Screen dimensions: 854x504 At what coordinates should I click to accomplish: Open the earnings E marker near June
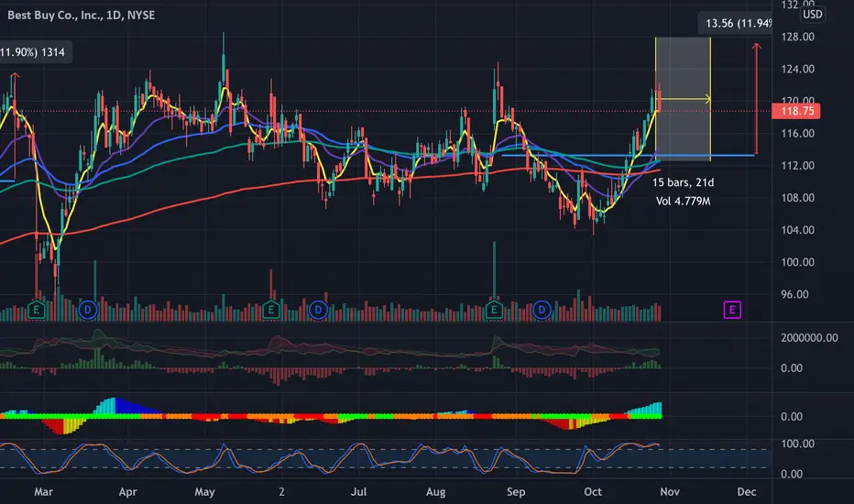click(x=270, y=310)
